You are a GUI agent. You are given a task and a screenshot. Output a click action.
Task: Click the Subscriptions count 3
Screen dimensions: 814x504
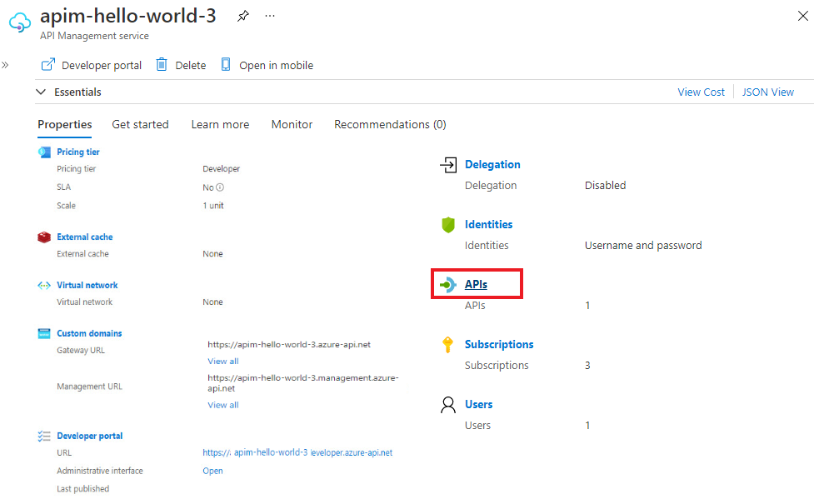[x=587, y=366]
